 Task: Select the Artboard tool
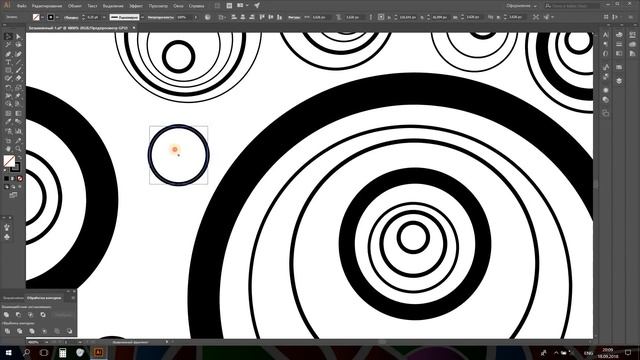[8, 140]
